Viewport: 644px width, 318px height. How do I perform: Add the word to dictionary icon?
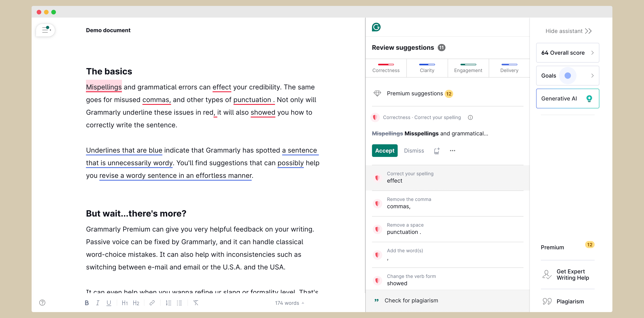[437, 151]
